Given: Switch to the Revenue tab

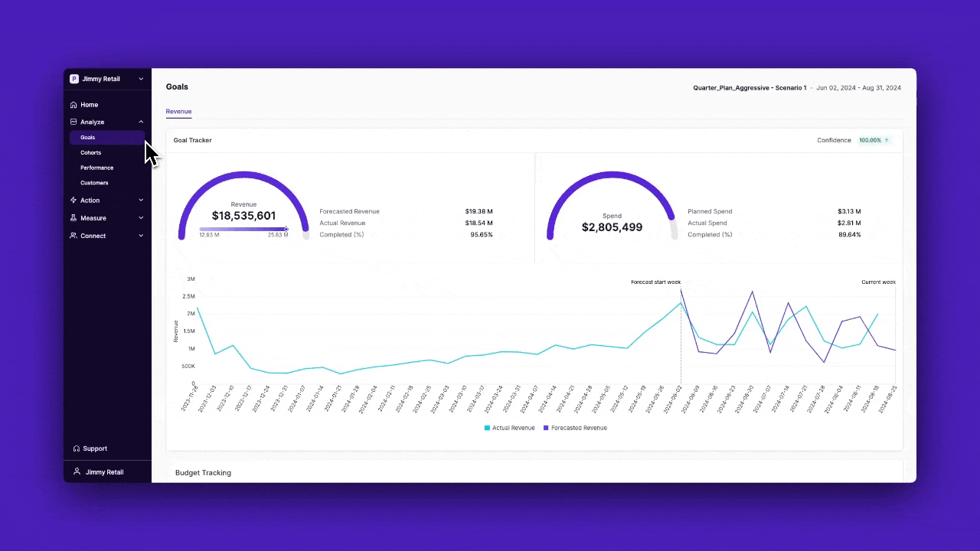Looking at the screenshot, I should [x=178, y=112].
